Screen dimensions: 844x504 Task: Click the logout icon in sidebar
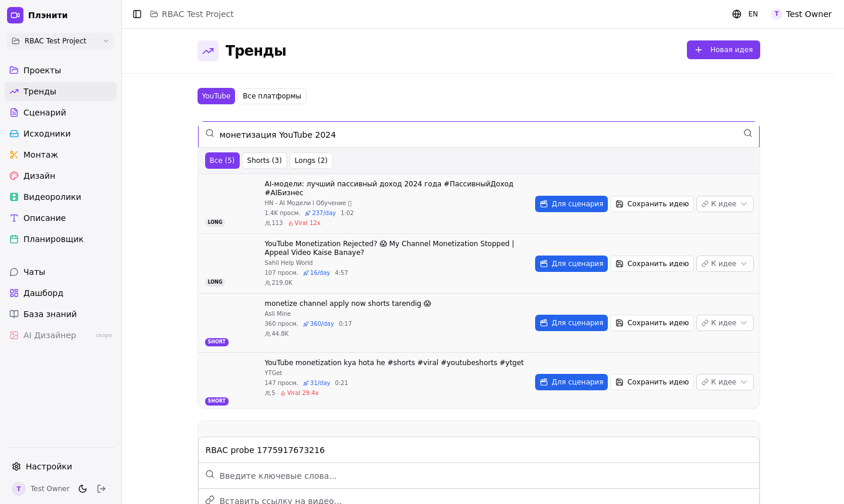101,489
